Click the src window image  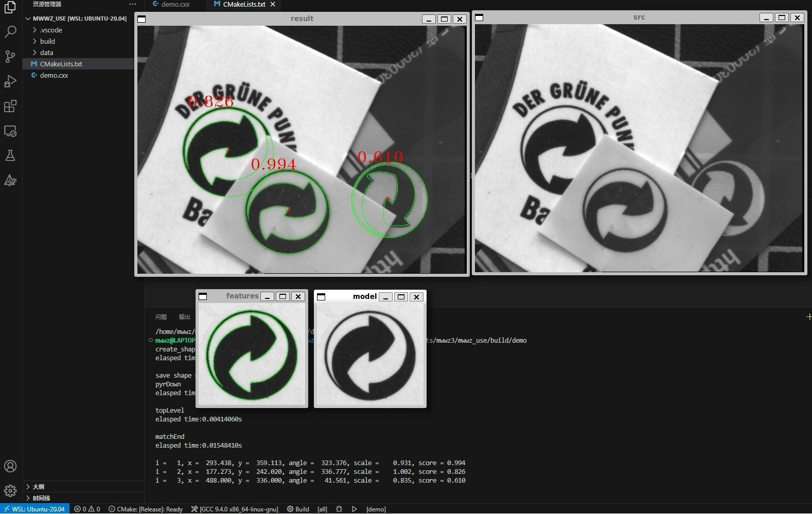point(639,148)
